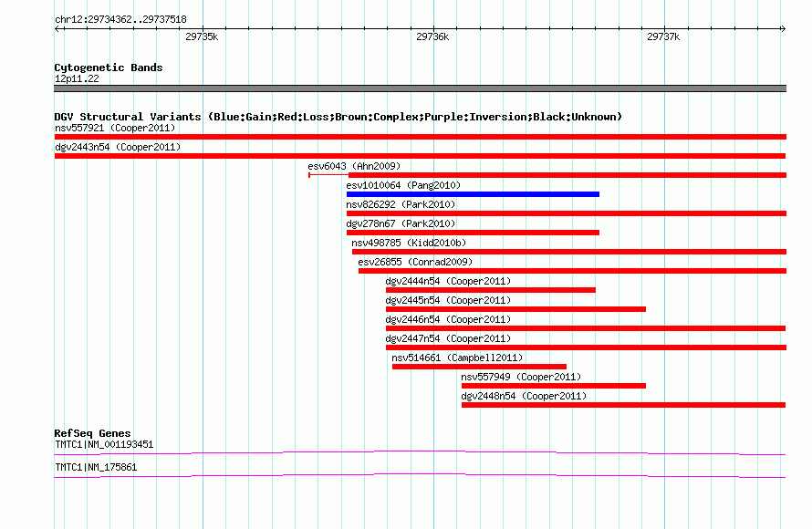Click the esv1010064 (Pang2010) label
Screen dimensions: 812x529
[403, 185]
